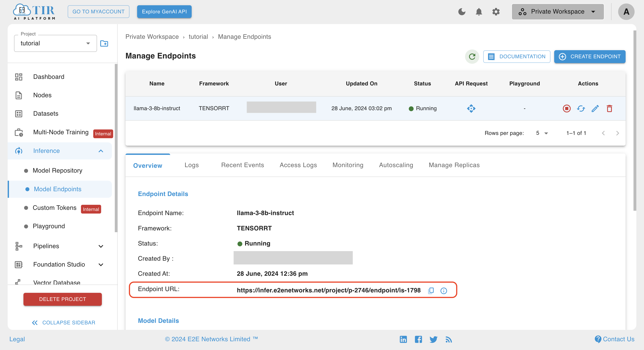
Task: Click DELETE PROJECT button
Action: click(x=62, y=299)
